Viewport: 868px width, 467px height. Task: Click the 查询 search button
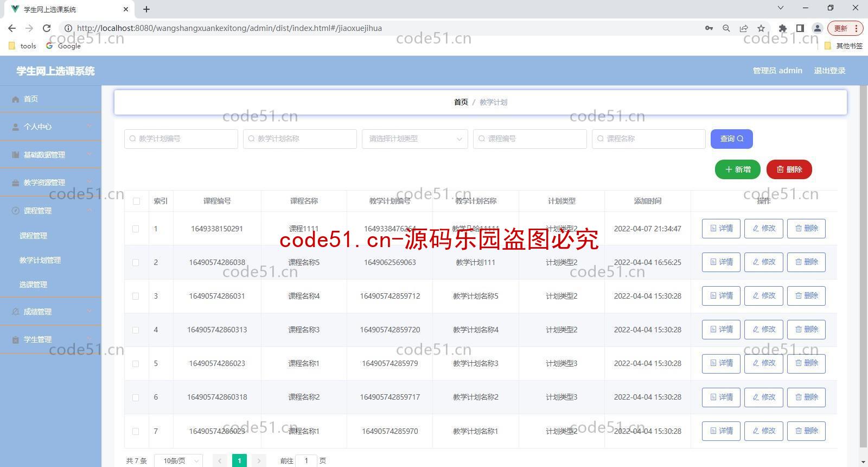[x=732, y=139]
